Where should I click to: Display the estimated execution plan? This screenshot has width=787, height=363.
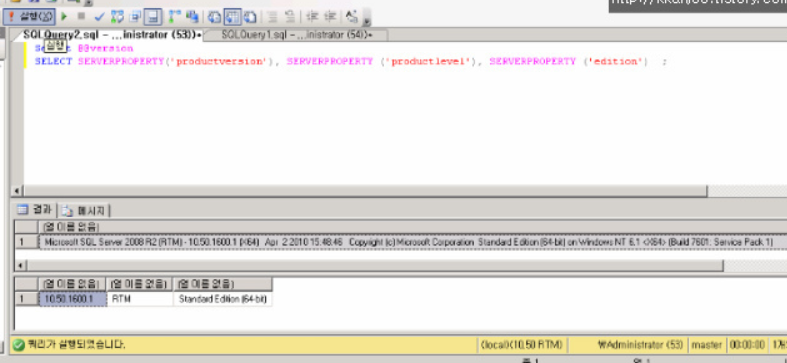click(x=117, y=17)
